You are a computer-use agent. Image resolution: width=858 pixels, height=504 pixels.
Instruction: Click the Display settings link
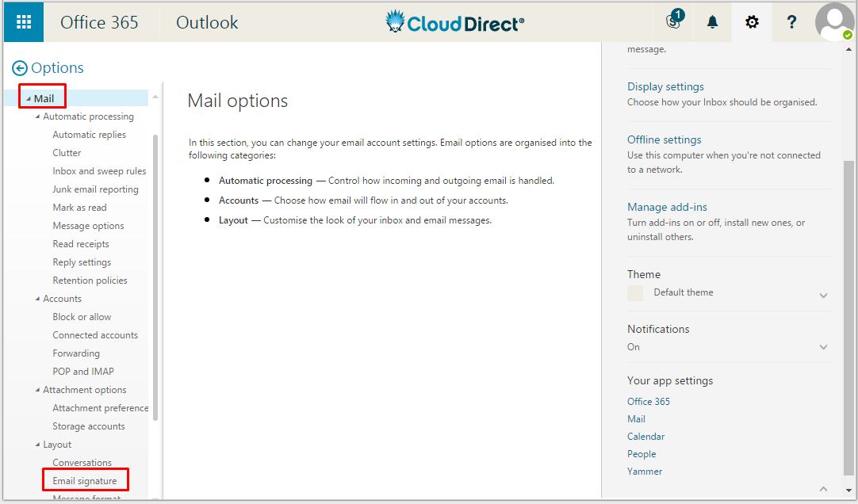[x=665, y=86]
